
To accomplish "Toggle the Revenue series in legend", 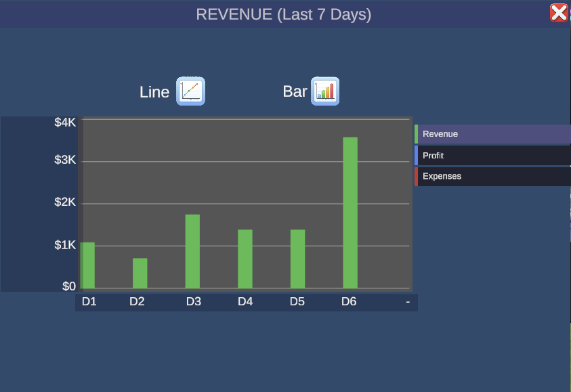I will click(x=493, y=134).
